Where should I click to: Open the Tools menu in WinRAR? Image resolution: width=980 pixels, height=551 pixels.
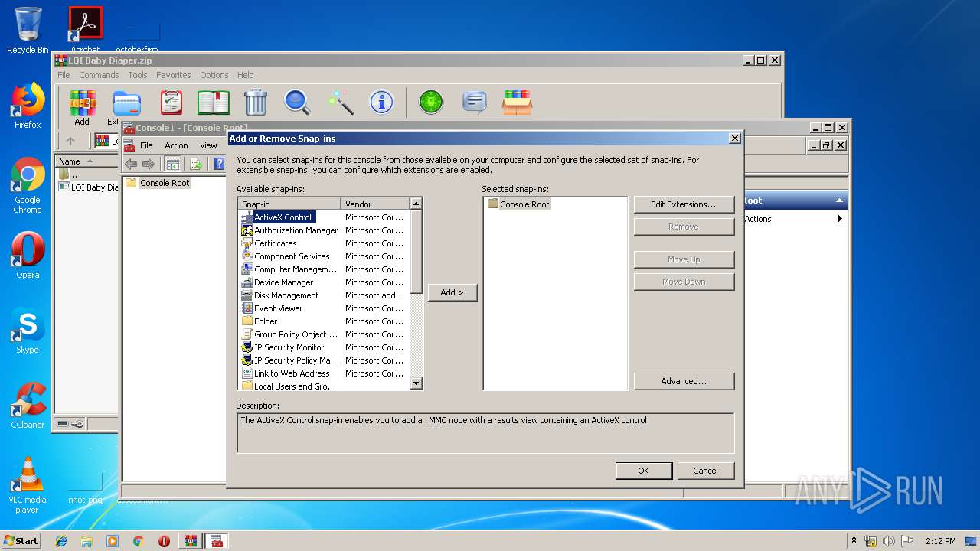point(138,75)
